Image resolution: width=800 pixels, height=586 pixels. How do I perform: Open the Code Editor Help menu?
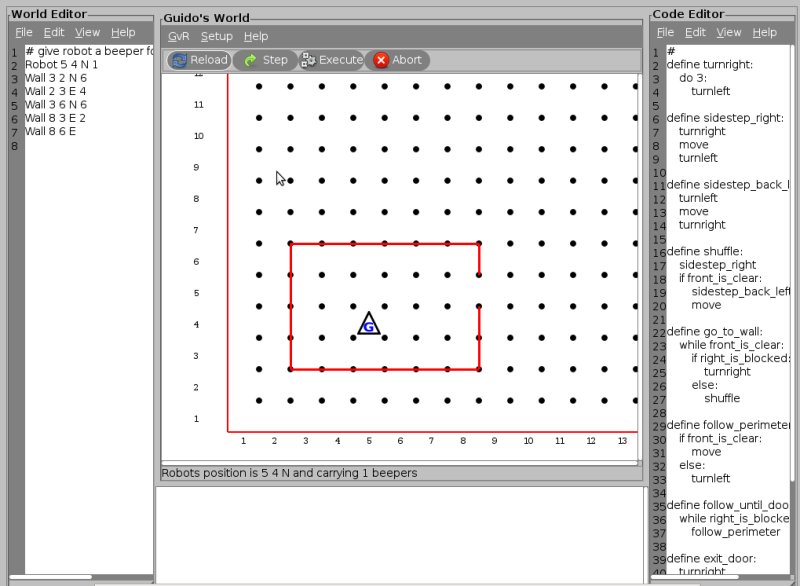[x=764, y=32]
